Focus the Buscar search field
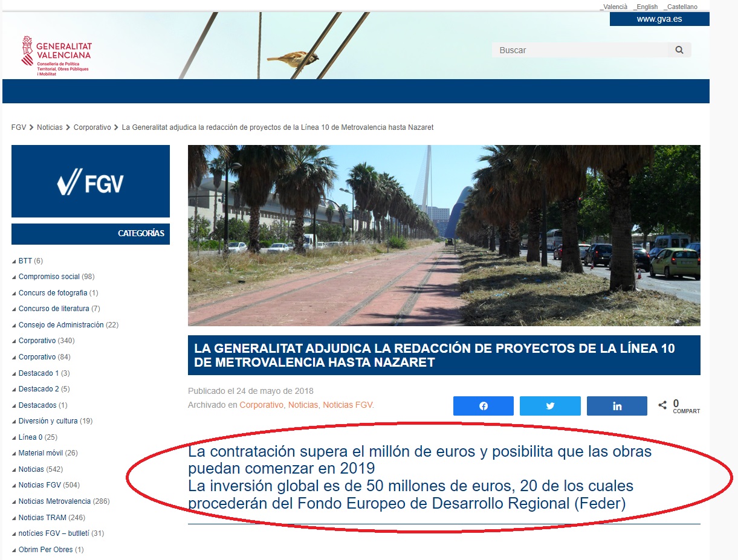738x560 pixels. [580, 50]
